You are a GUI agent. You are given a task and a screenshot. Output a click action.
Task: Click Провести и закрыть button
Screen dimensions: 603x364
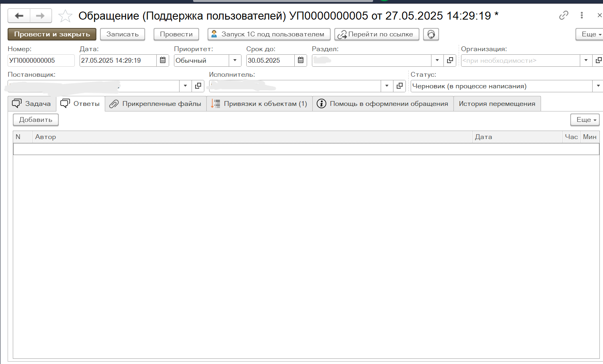(52, 34)
